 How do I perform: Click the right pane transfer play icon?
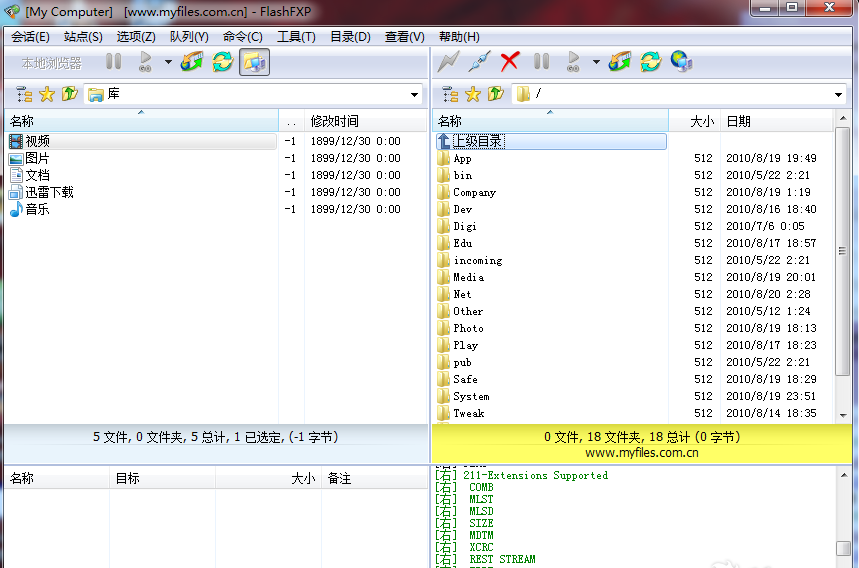point(573,61)
